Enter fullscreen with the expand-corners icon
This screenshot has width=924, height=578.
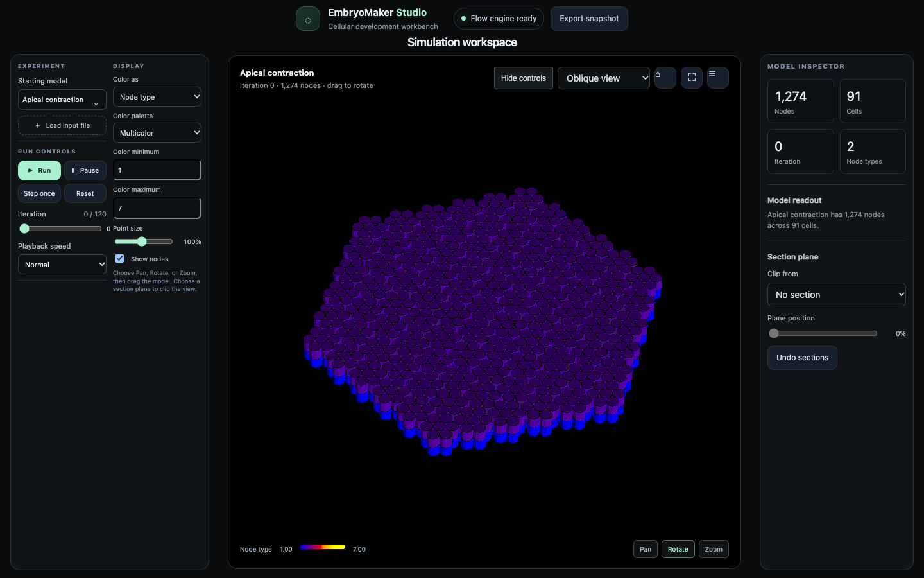click(692, 78)
